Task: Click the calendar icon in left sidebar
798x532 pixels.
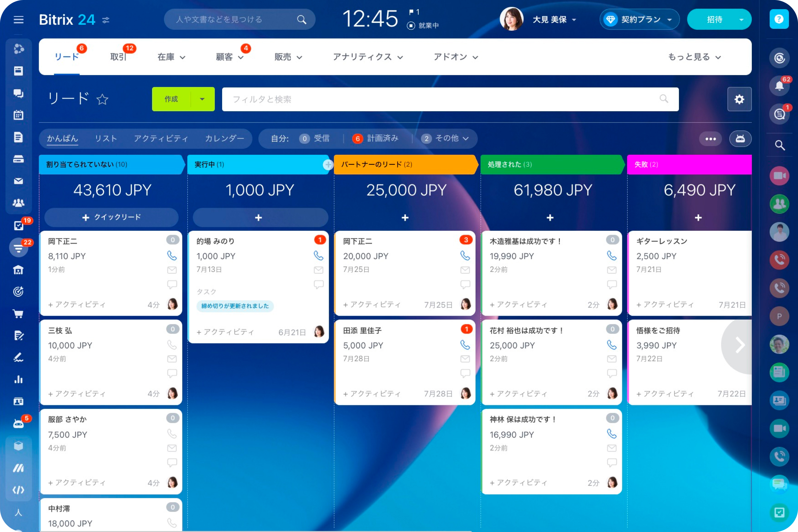Action: pyautogui.click(x=18, y=115)
